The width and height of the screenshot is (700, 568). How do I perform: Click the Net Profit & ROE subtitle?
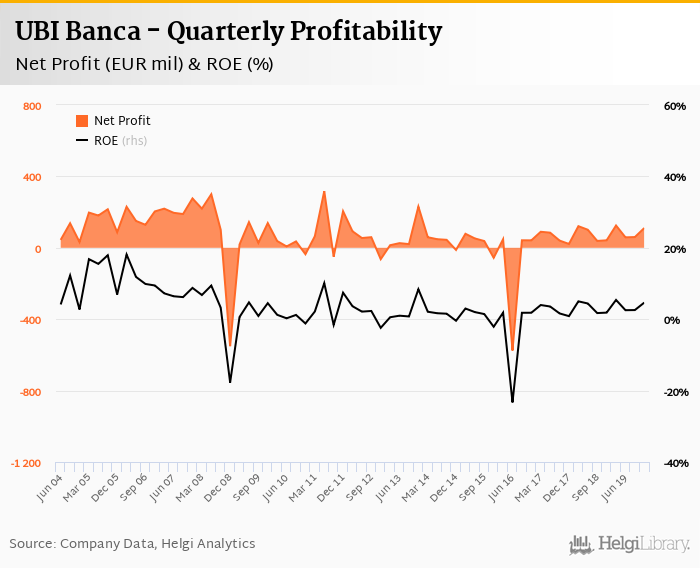tap(144, 64)
